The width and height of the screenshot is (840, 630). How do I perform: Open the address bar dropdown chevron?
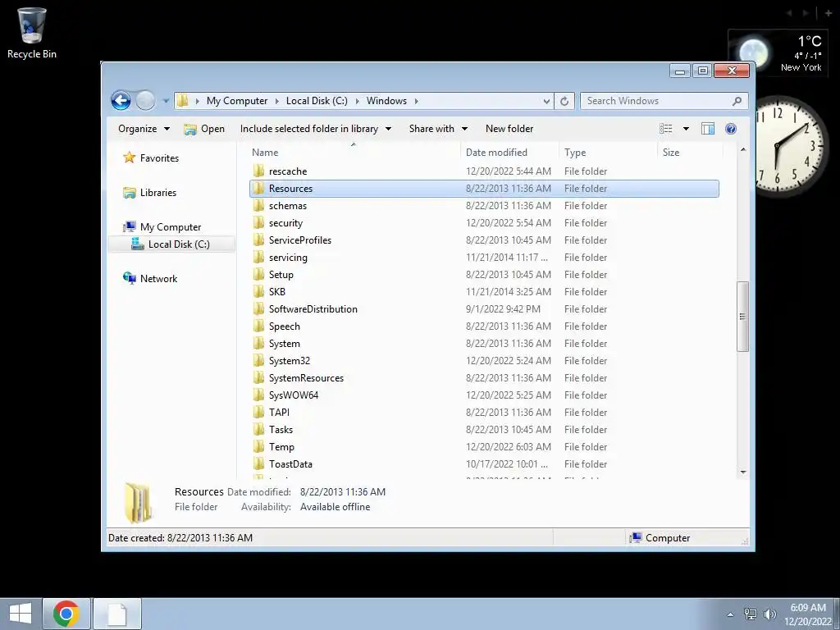click(546, 101)
